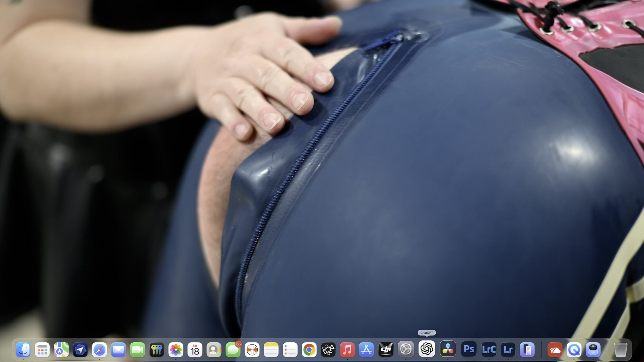The image size is (644, 362).
Task: Open Calendar showing Sat 18
Action: point(195,349)
